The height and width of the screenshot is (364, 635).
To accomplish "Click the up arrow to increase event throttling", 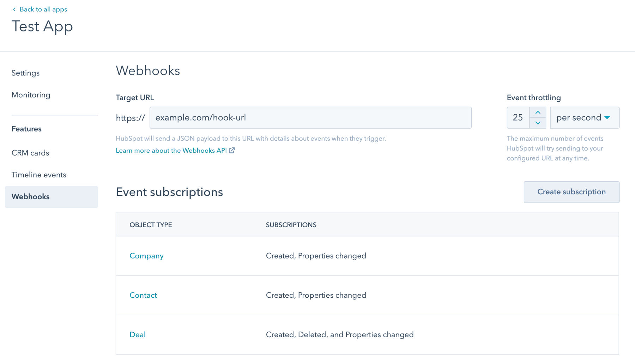I will click(x=538, y=112).
